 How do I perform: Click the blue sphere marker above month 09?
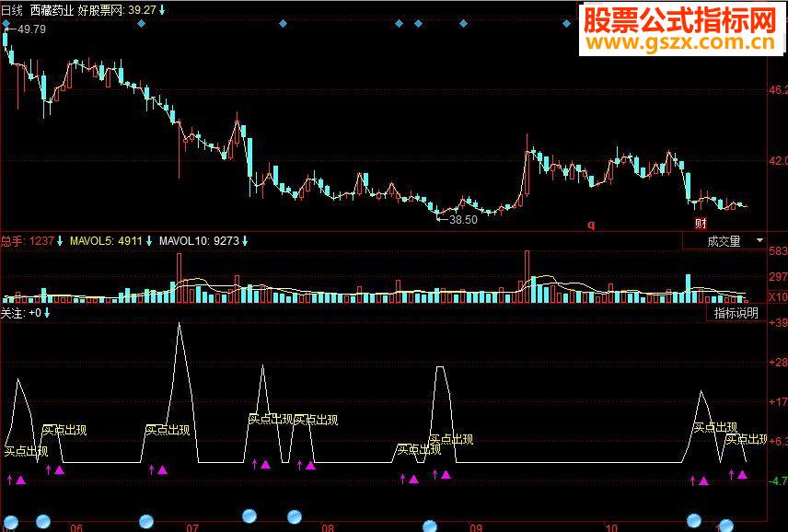coord(429,521)
